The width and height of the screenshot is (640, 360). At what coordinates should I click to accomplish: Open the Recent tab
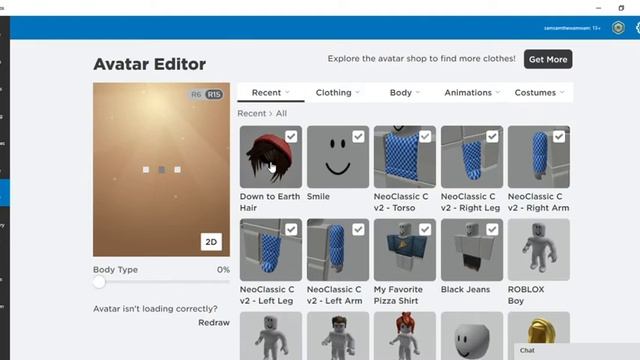271,93
